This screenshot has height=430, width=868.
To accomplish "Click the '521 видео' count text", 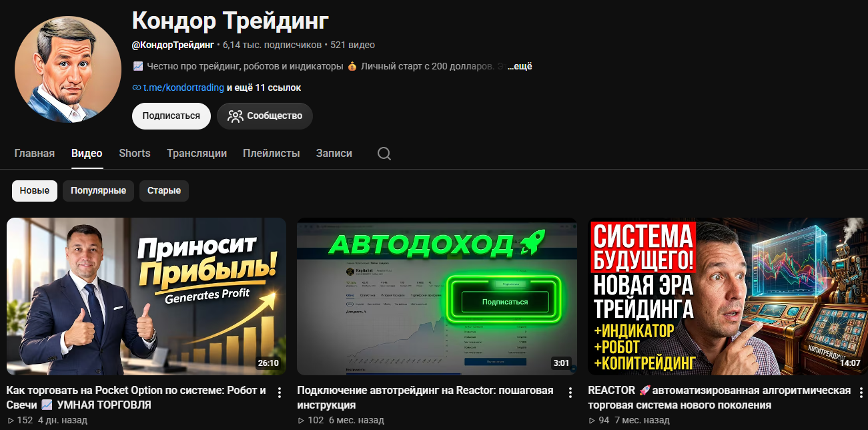I will coord(352,45).
